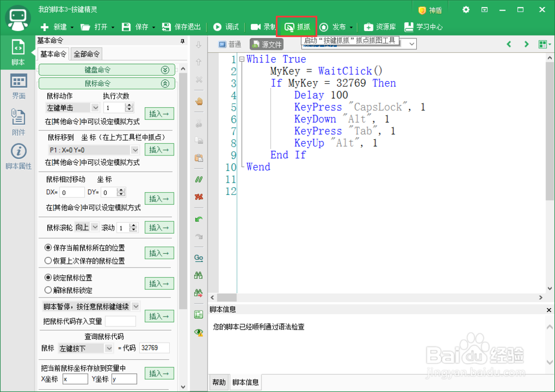Insert the 锁定鼠标位置 lock command
Screen dimensions: 555x392
point(159,284)
